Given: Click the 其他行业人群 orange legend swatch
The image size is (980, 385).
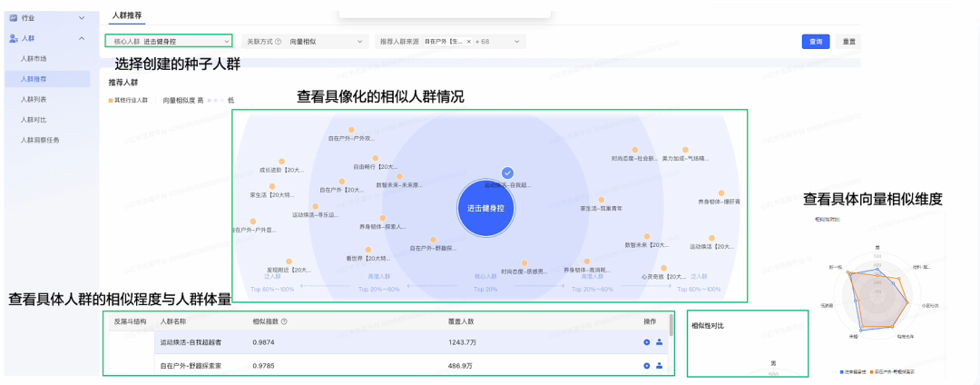Looking at the screenshot, I should [112, 100].
